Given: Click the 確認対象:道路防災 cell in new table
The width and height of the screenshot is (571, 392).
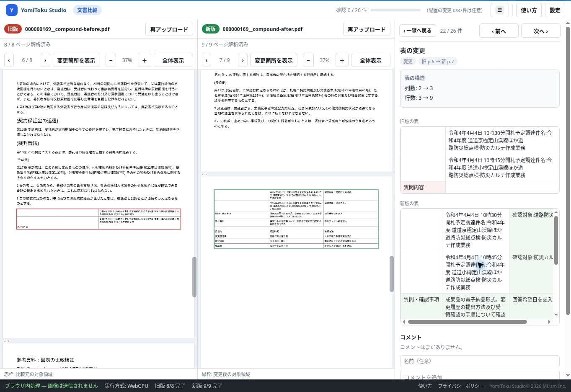Looking at the screenshot, I should (532, 230).
